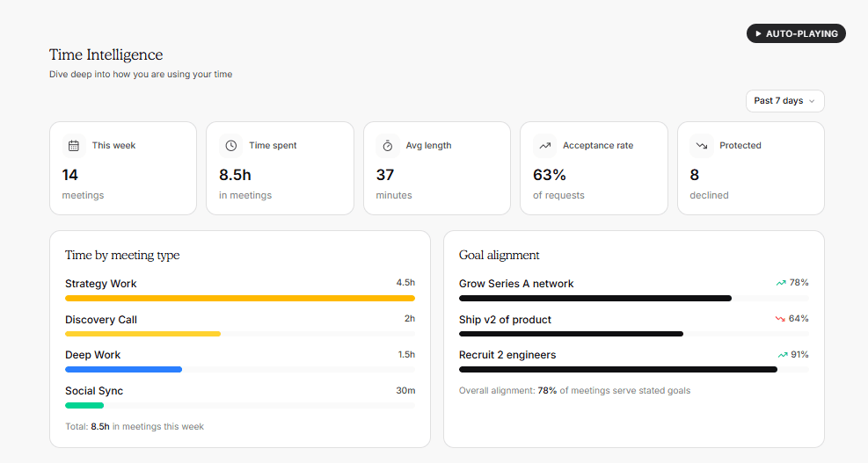The image size is (868, 463).
Task: Click the 'Dive deep into how you are using your time' subtitle
Action: pyautogui.click(x=141, y=74)
